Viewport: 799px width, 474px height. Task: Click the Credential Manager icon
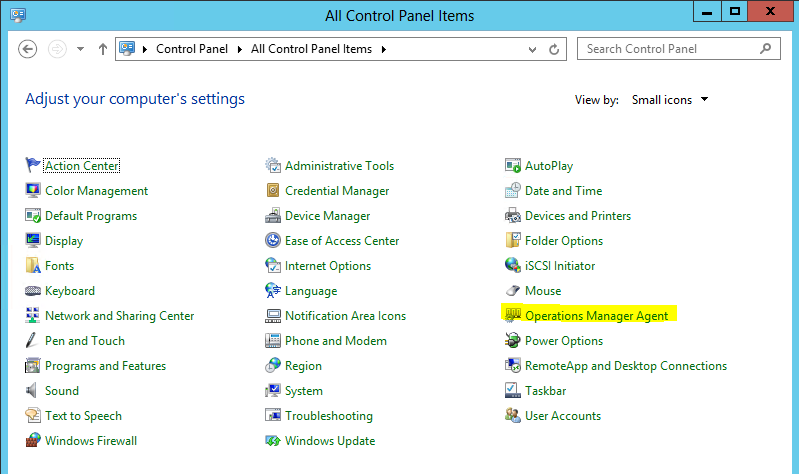273,191
